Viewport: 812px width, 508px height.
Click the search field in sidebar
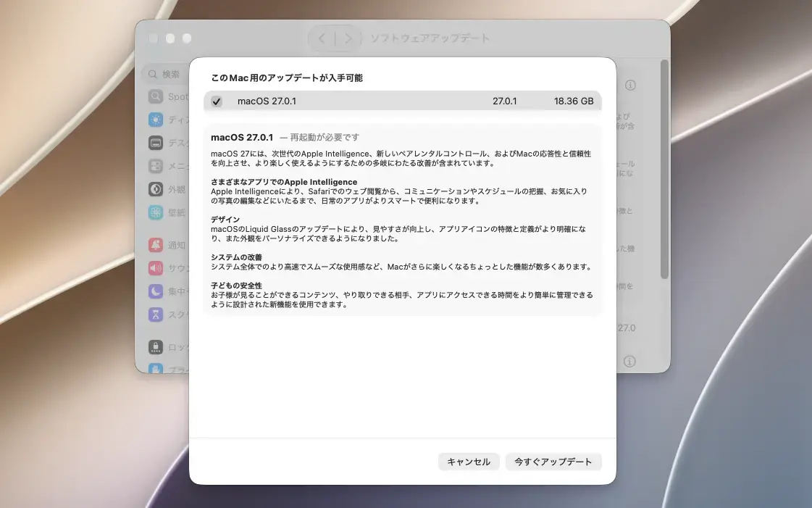[167, 74]
